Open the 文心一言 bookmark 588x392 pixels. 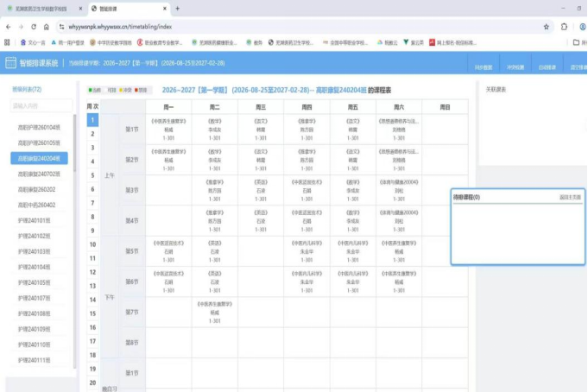(x=33, y=43)
